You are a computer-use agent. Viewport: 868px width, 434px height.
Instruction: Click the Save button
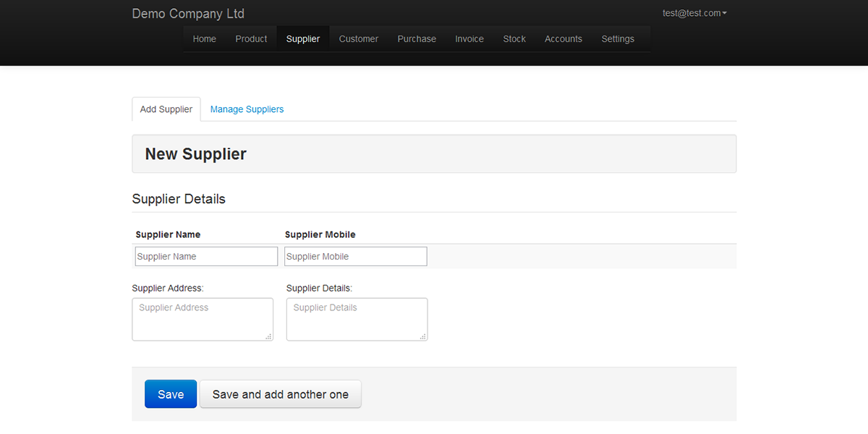[x=170, y=394]
